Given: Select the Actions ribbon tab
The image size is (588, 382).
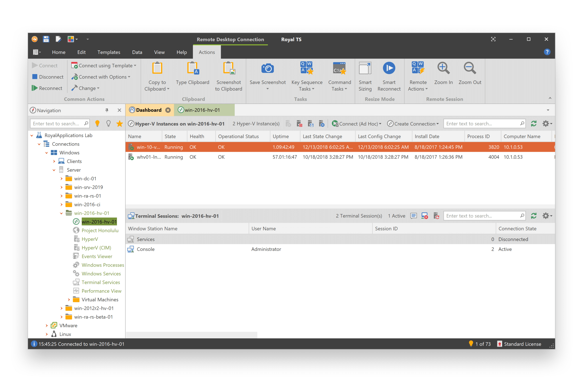Looking at the screenshot, I should click(x=207, y=52).
